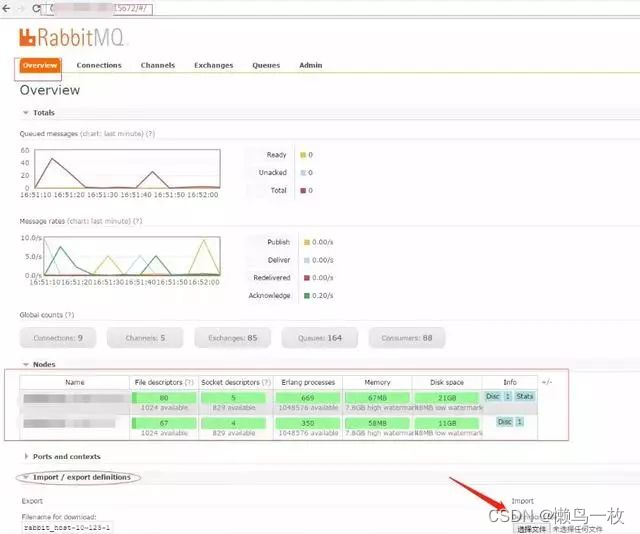The height and width of the screenshot is (534, 640).
Task: Click the browser address bar
Action: [97, 9]
